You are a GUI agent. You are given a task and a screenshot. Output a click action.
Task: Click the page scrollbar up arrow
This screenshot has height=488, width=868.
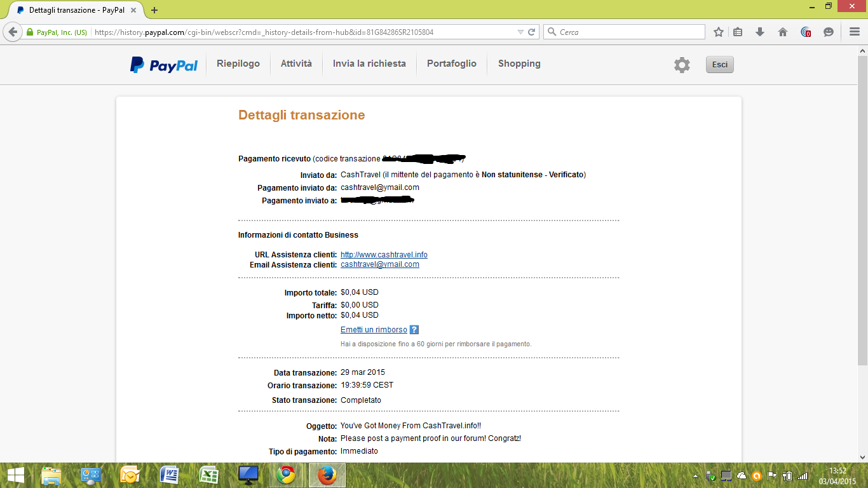[x=862, y=50]
